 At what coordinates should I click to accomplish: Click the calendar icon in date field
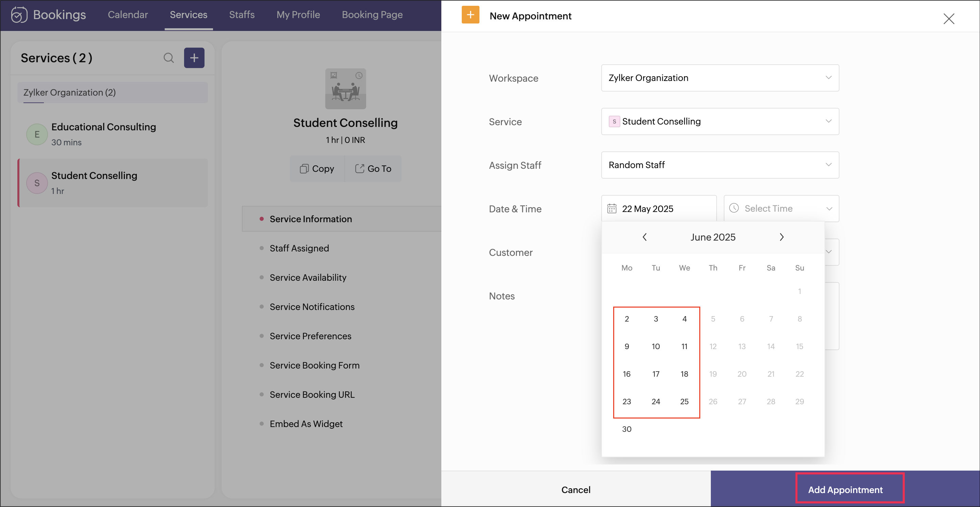[612, 209]
